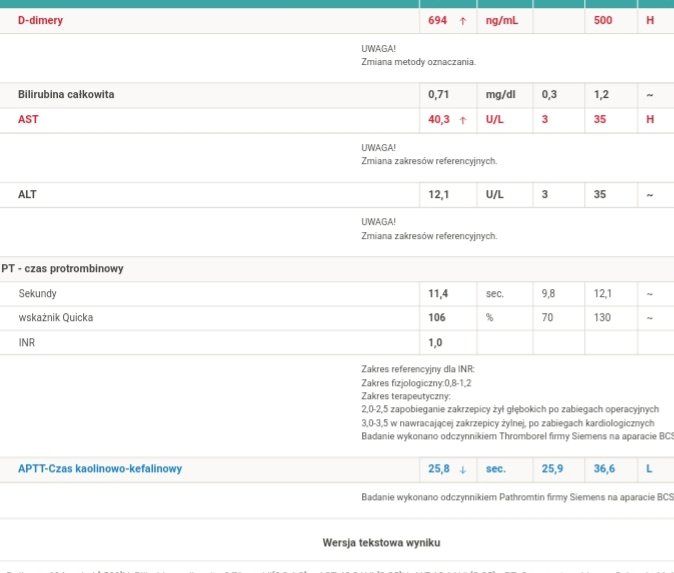Select the INR result value 1,0
The width and height of the screenshot is (674, 573).
click(x=435, y=343)
